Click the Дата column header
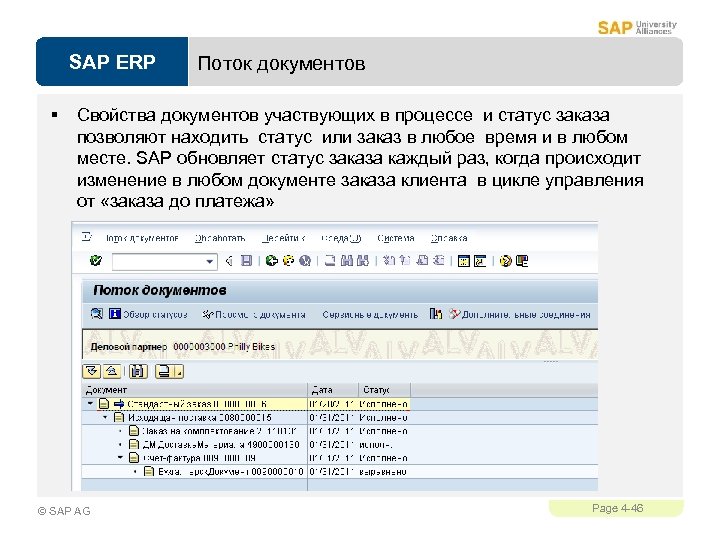The image size is (720, 540). (333, 390)
